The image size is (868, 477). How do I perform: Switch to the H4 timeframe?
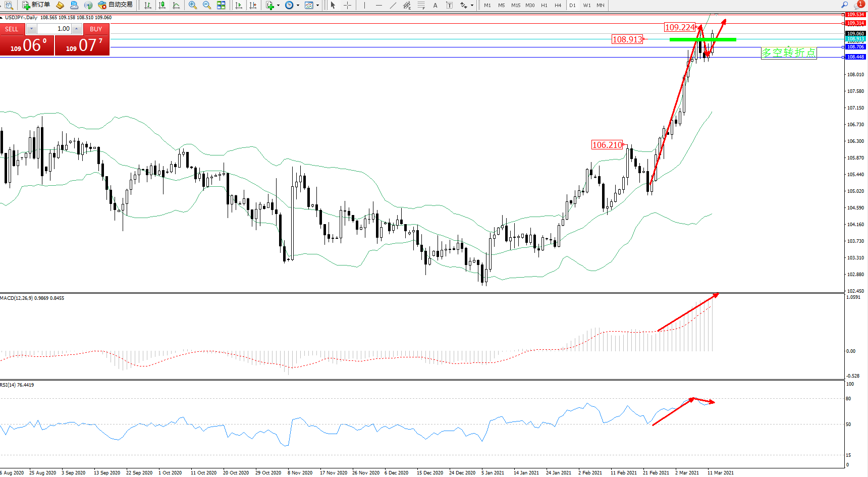558,5
